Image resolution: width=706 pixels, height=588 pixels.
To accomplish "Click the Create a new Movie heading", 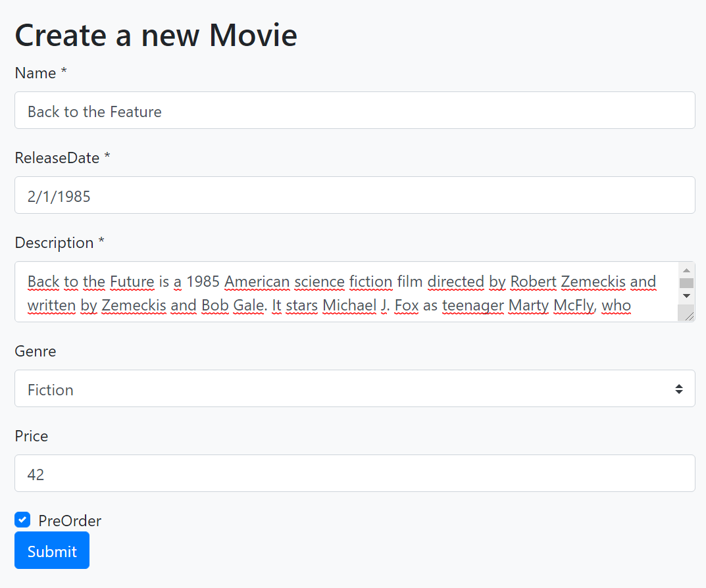I will click(x=156, y=35).
